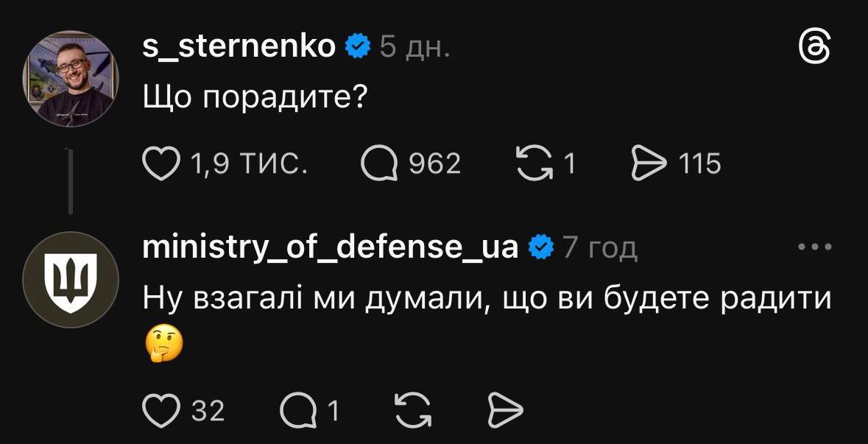The width and height of the screenshot is (868, 444).
Task: Click the verified badge beside ministry_of_defense_ua
Action: tap(541, 248)
